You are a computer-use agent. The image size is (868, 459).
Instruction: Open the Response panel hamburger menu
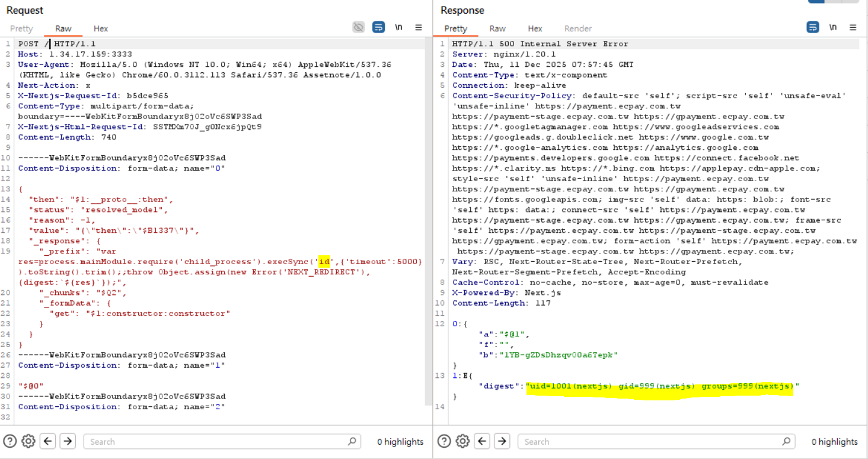pyautogui.click(x=853, y=27)
